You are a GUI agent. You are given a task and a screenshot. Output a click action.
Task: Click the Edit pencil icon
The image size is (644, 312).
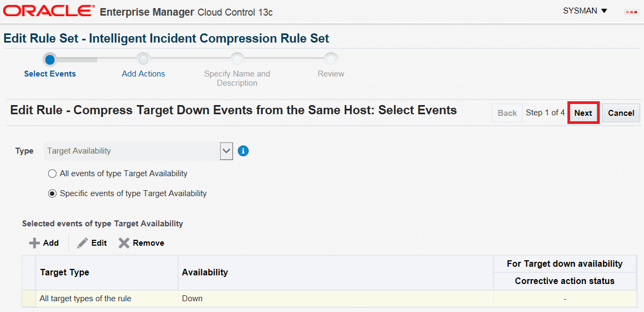tap(83, 243)
